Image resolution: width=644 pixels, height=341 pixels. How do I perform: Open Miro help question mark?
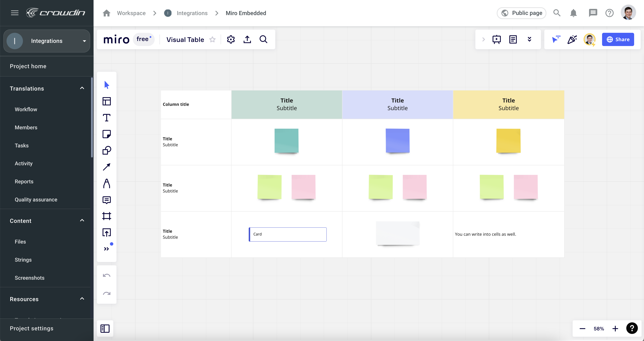tap(632, 328)
